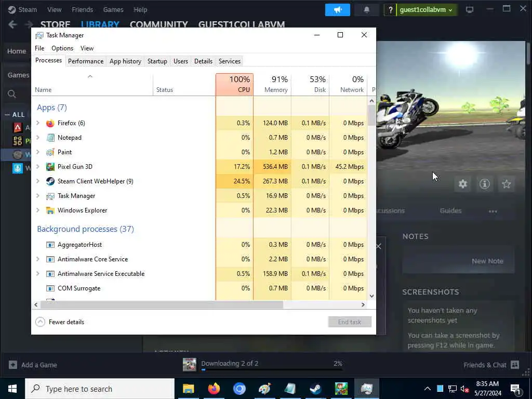The height and width of the screenshot is (399, 532).
Task: Open Steam game settings gear icon
Action: [463, 184]
